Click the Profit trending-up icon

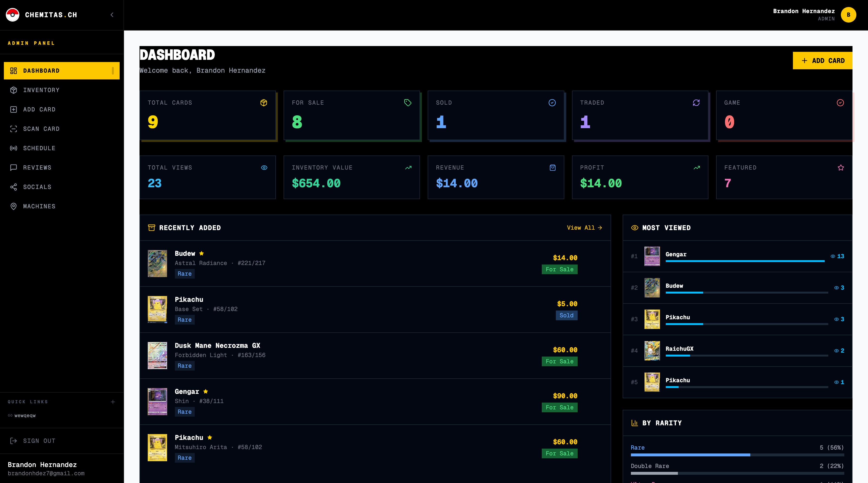click(697, 168)
